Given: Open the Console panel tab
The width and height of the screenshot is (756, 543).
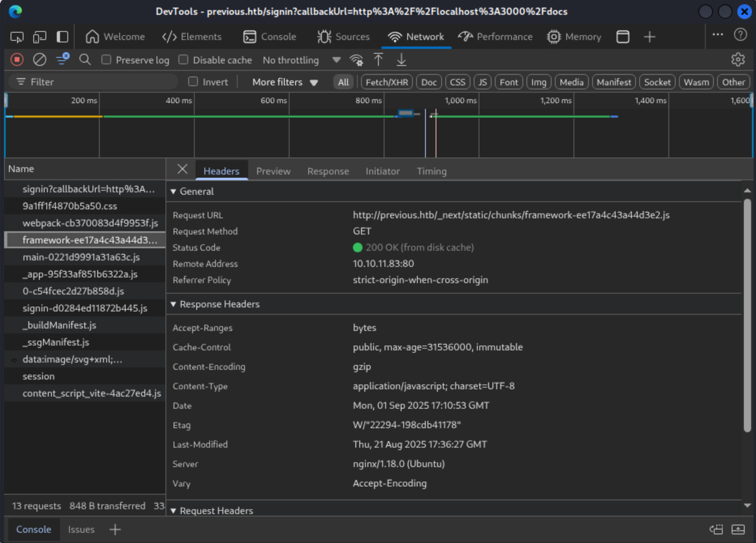Looking at the screenshot, I should tap(270, 37).
